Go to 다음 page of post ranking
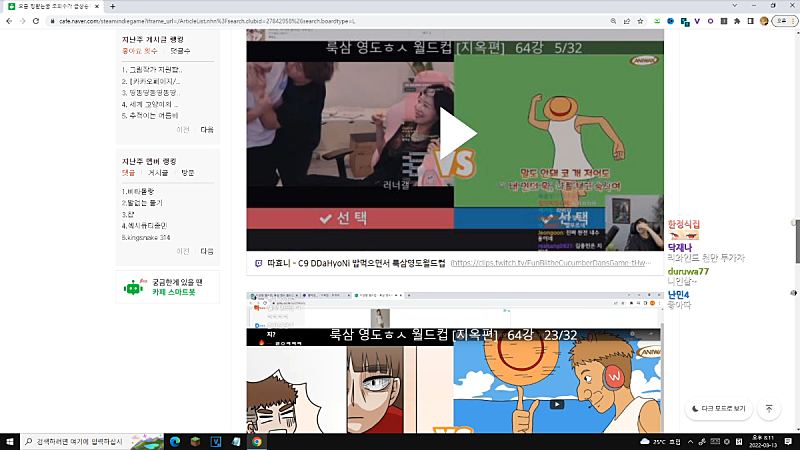The height and width of the screenshot is (450, 800). click(207, 130)
